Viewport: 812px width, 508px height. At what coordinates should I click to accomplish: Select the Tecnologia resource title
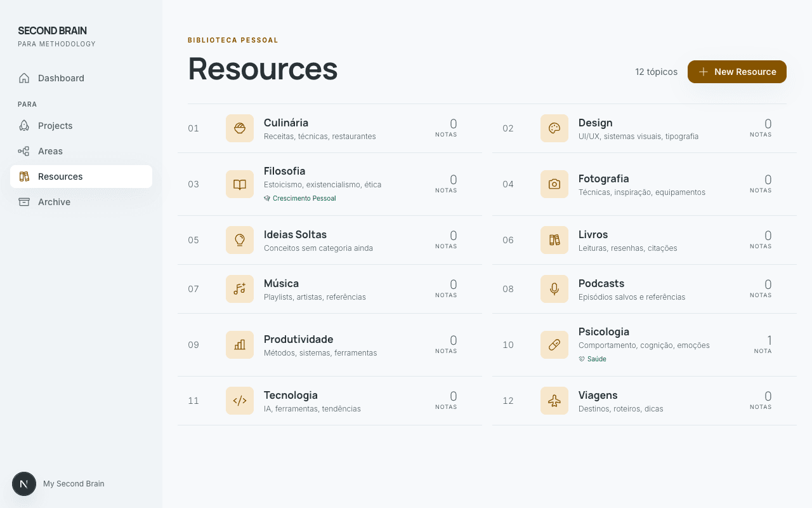(291, 395)
